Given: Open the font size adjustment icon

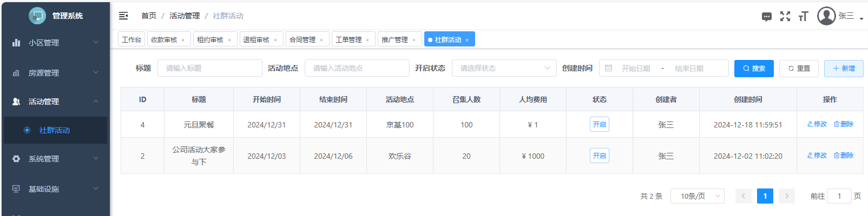Looking at the screenshot, I should tap(803, 16).
